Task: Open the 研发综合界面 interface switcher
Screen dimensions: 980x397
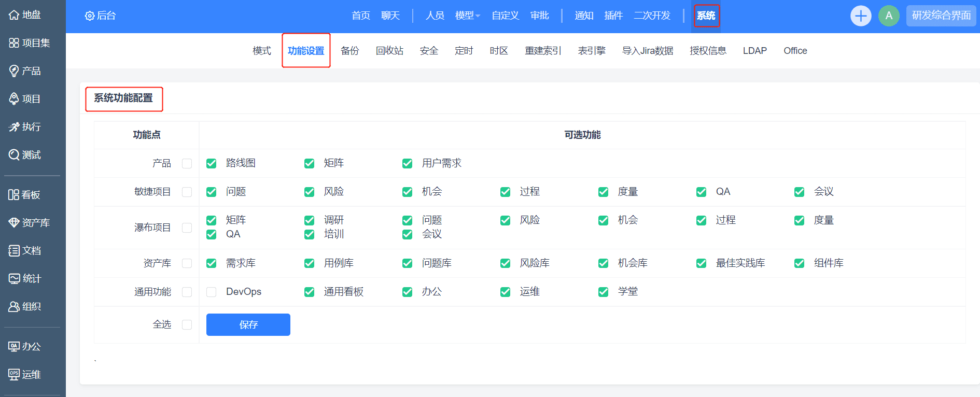Action: (941, 16)
